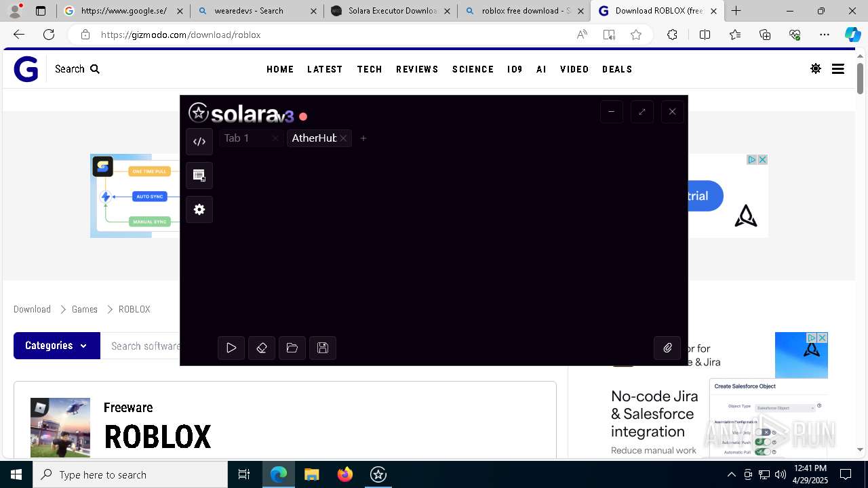Save script with the floppy disk icon
Viewport: 868px width, 488px height.
pyautogui.click(x=323, y=348)
